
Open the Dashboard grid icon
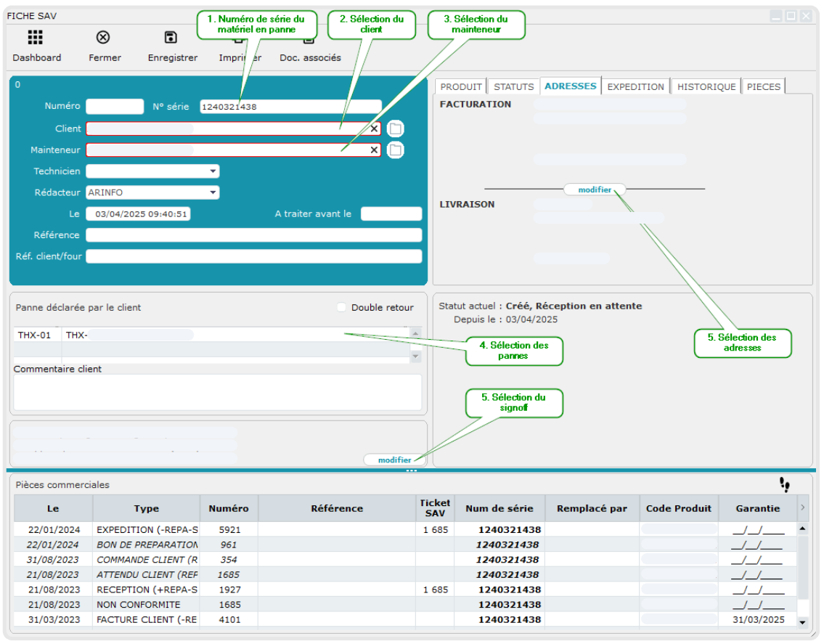coord(36,38)
